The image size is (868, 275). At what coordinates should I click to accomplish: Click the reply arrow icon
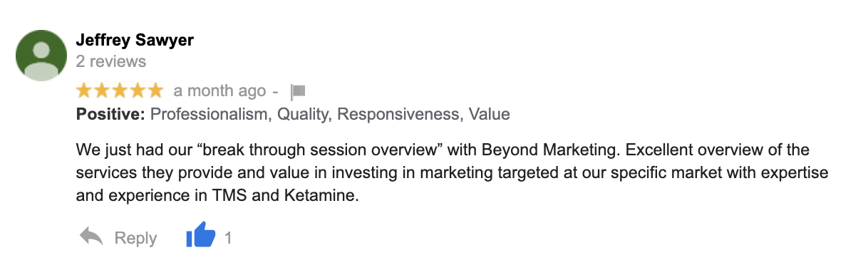click(x=91, y=237)
